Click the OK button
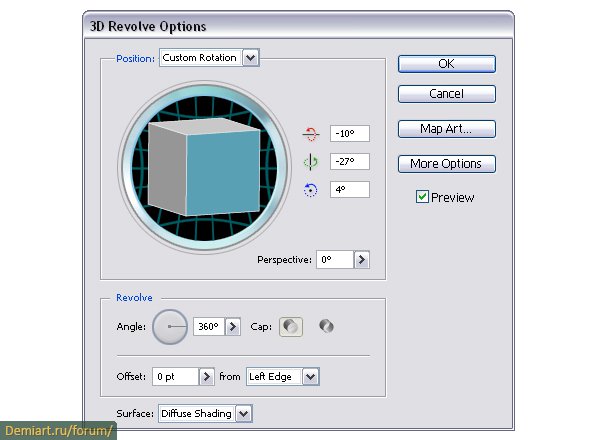Screen dimensions: 600x440 point(447,64)
